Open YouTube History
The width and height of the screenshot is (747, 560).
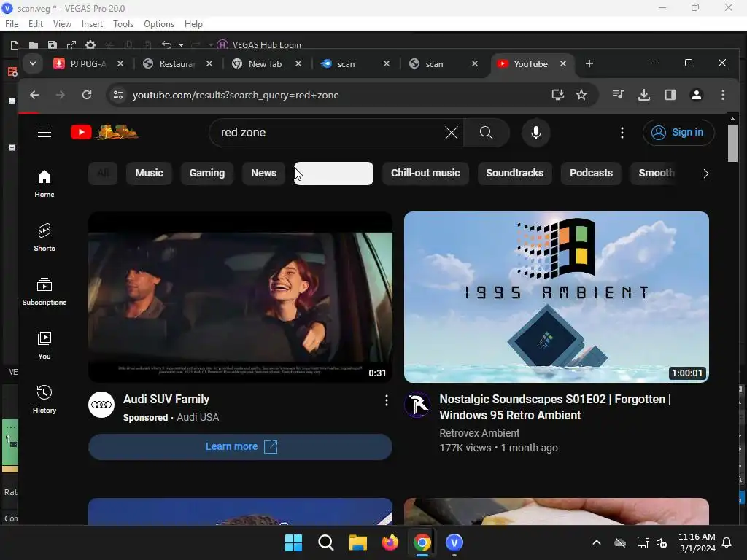click(44, 399)
